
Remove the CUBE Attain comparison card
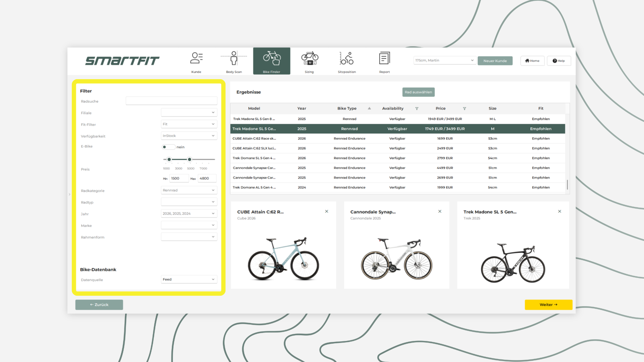[x=327, y=211]
